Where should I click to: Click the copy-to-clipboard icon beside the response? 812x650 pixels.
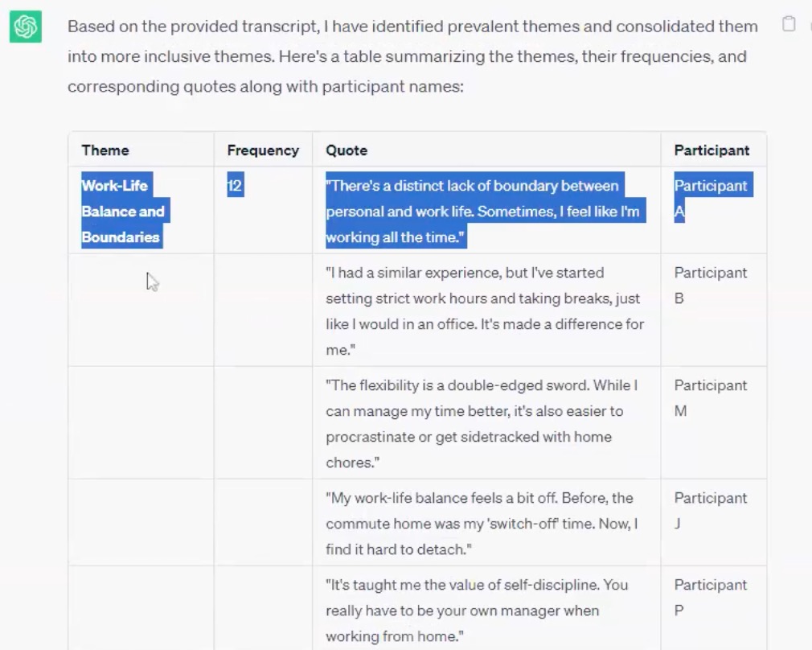[x=789, y=24]
